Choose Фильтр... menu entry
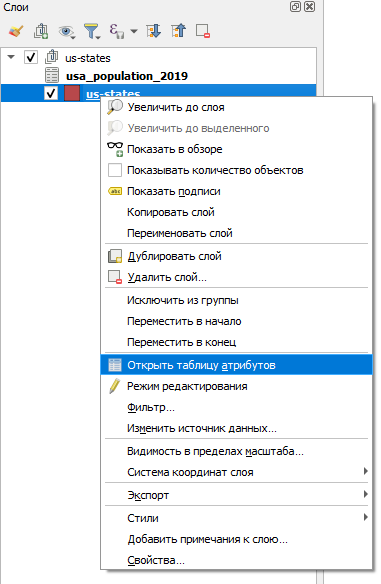Screen dimensions: 381x584 [x=236, y=407]
